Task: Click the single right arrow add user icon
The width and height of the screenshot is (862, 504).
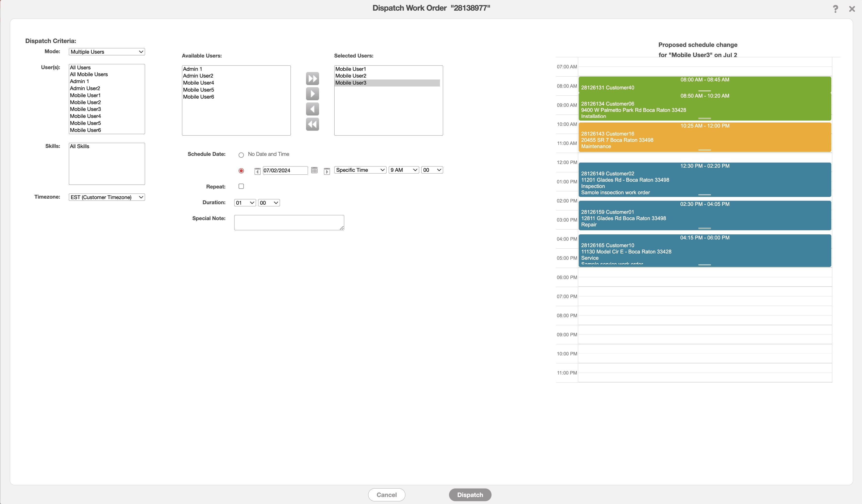Action: [312, 94]
